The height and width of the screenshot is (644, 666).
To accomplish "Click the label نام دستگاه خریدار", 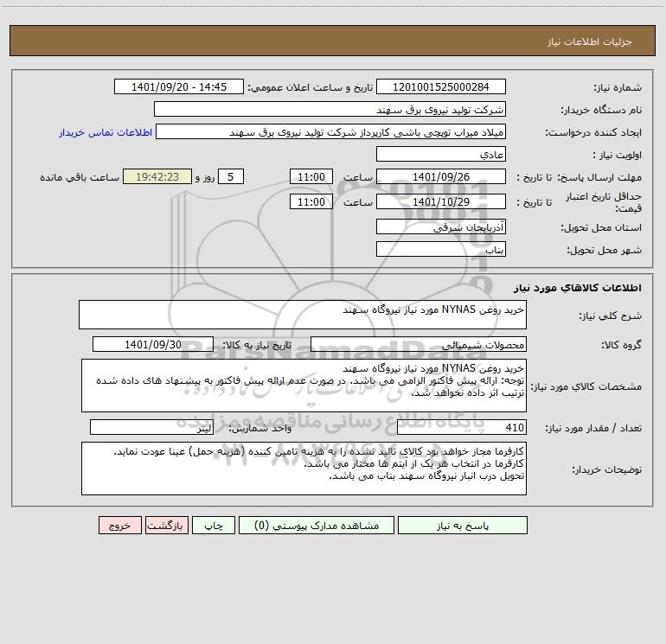I will pyautogui.click(x=601, y=111).
